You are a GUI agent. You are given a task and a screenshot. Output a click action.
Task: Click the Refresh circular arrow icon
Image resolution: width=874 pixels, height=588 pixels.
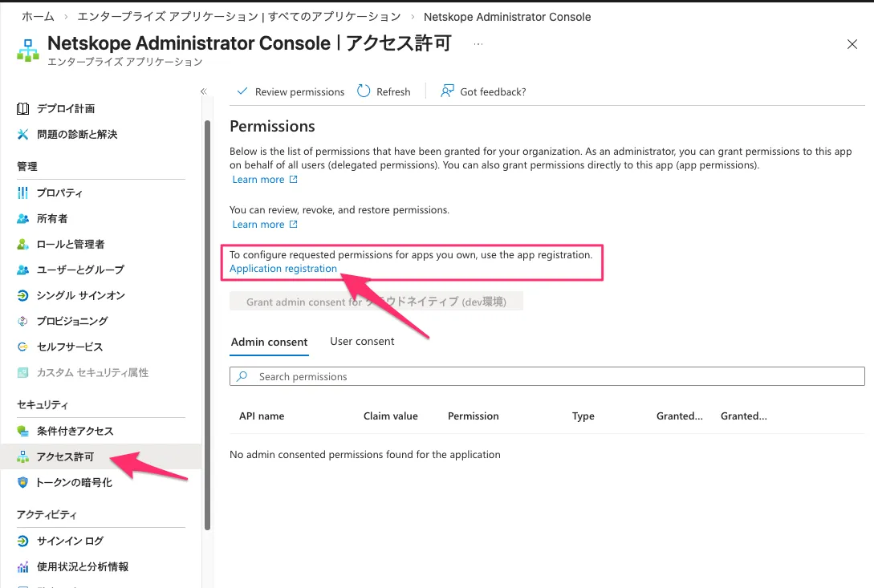[364, 91]
